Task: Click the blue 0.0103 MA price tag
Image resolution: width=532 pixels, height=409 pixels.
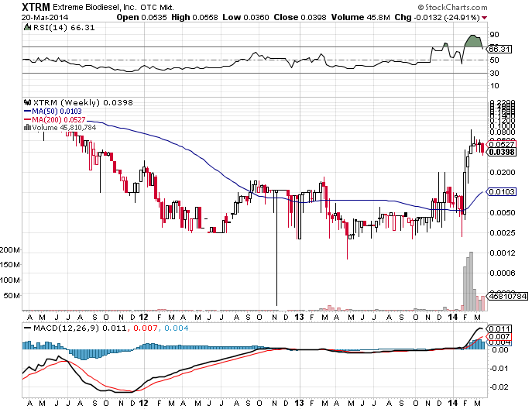Action: pyautogui.click(x=502, y=192)
